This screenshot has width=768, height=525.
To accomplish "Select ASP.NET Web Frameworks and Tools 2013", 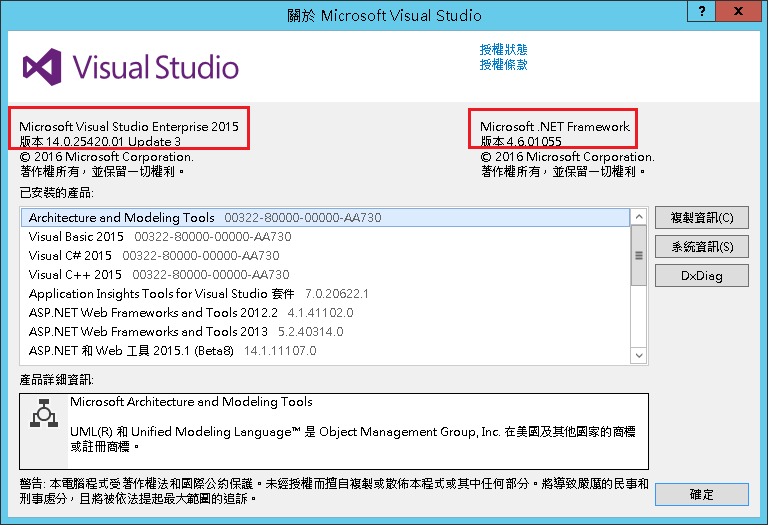I will click(x=325, y=332).
